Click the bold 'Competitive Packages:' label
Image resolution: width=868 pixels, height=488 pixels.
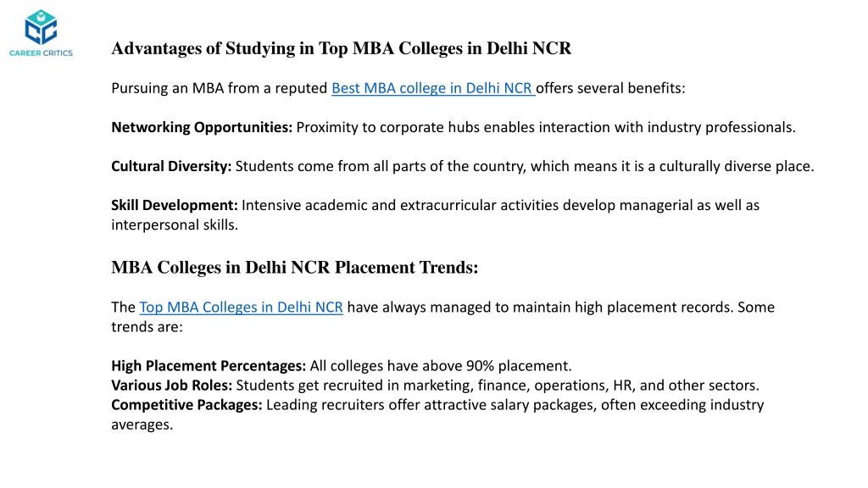pyautogui.click(x=186, y=405)
